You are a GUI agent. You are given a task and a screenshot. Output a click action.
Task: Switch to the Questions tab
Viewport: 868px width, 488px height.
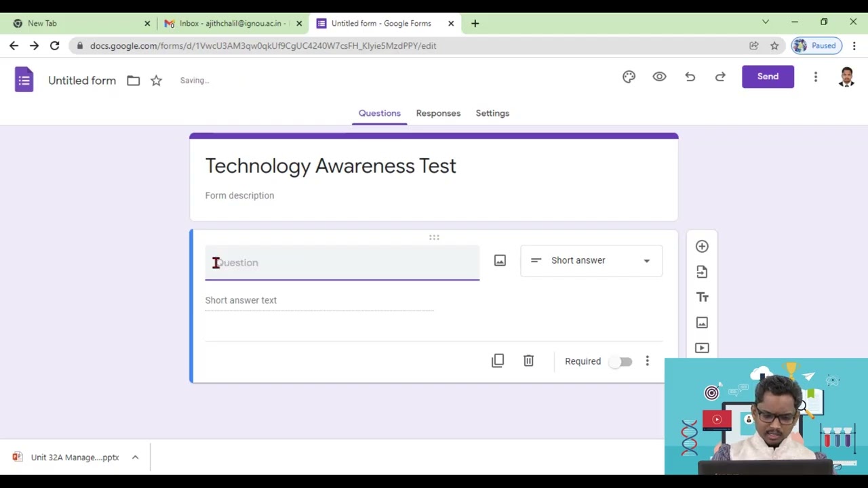click(380, 113)
